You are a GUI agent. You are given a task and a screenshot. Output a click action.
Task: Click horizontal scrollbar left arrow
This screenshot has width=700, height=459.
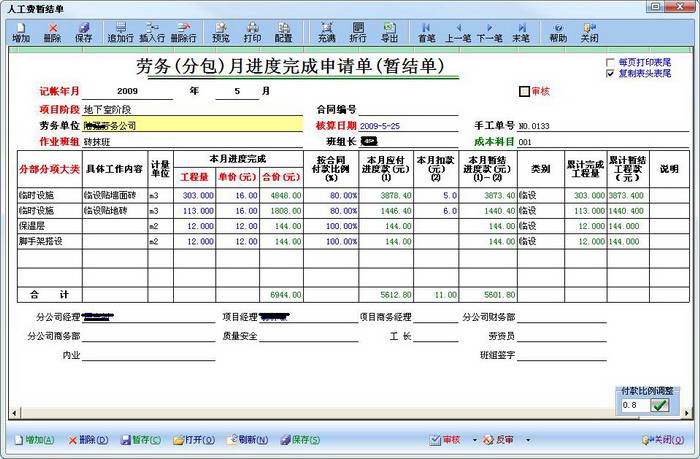click(14, 413)
